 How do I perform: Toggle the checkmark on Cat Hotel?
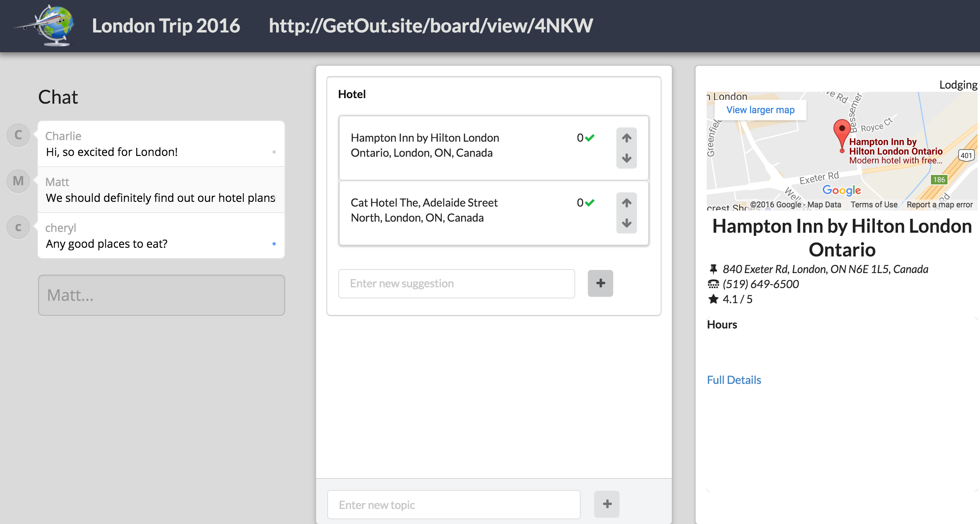pyautogui.click(x=590, y=203)
